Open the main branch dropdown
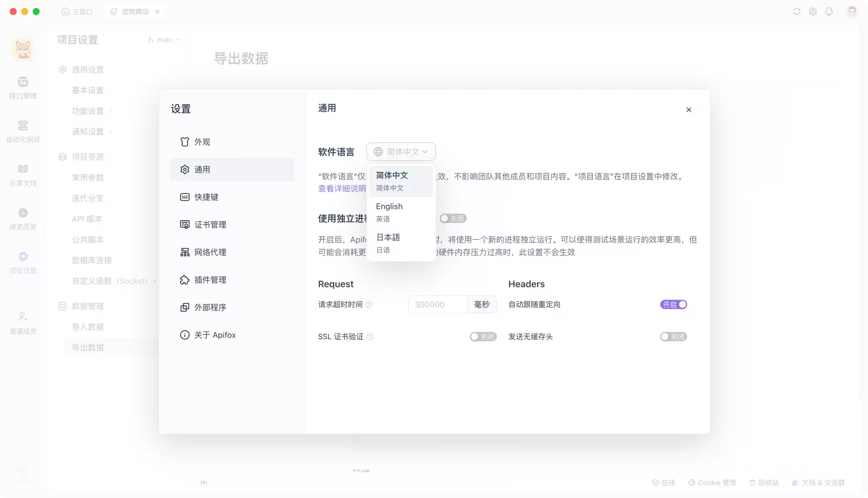The image size is (868, 498). click(164, 40)
